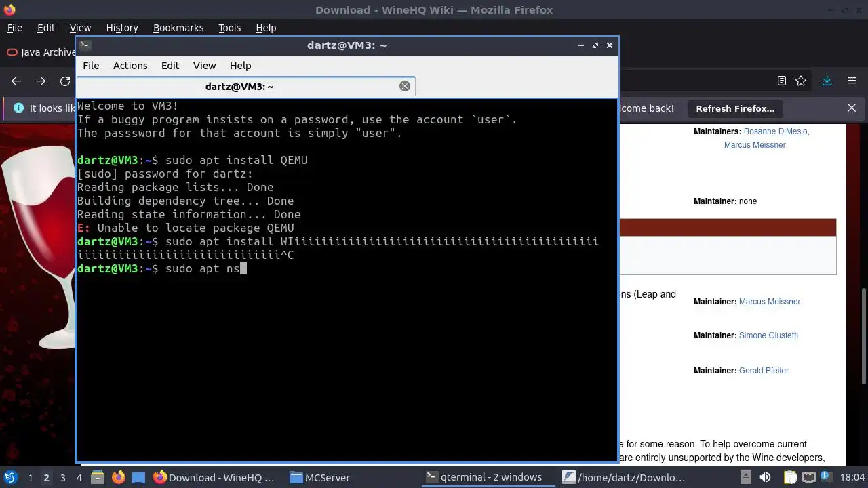Open the LXQt start menu
Image resolution: width=868 pixels, height=488 pixels.
tap(12, 477)
